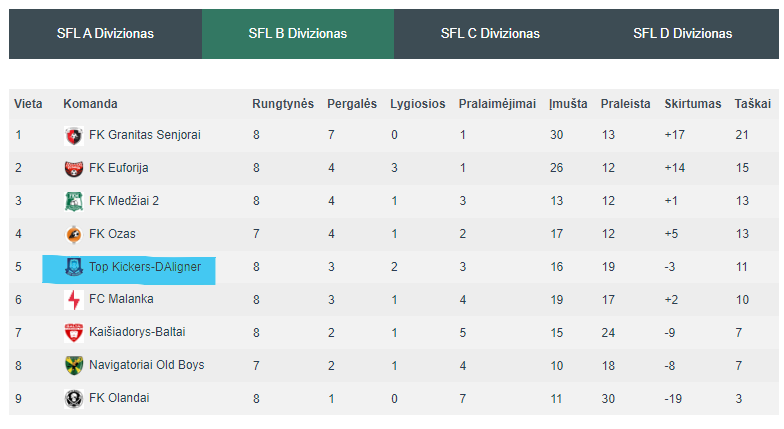Click the FK Olandai round logo
The image size is (784, 429).
(x=74, y=398)
